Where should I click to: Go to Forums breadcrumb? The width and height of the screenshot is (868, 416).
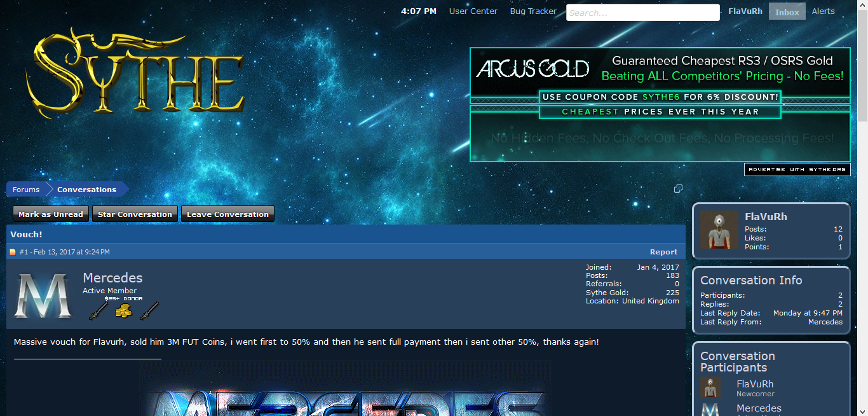(x=26, y=190)
